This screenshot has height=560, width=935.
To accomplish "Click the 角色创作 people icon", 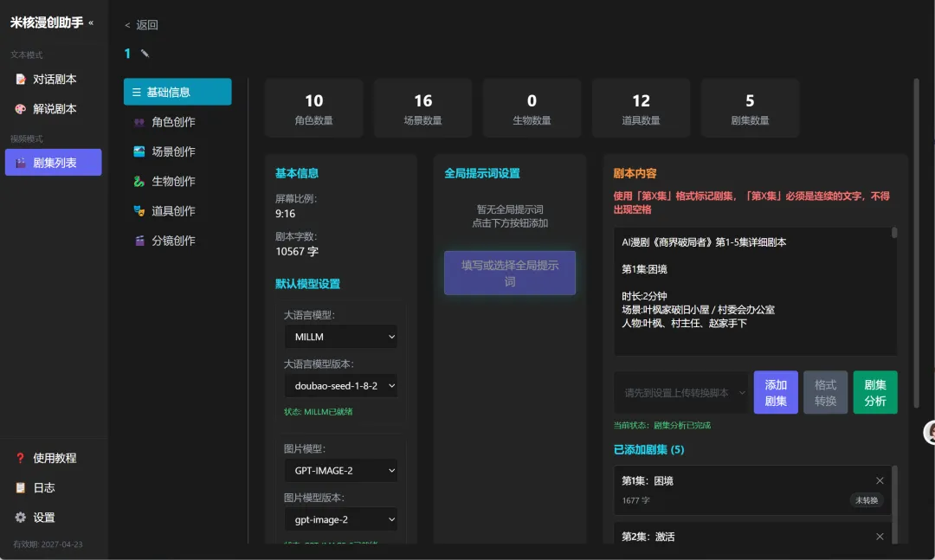I will 139,122.
